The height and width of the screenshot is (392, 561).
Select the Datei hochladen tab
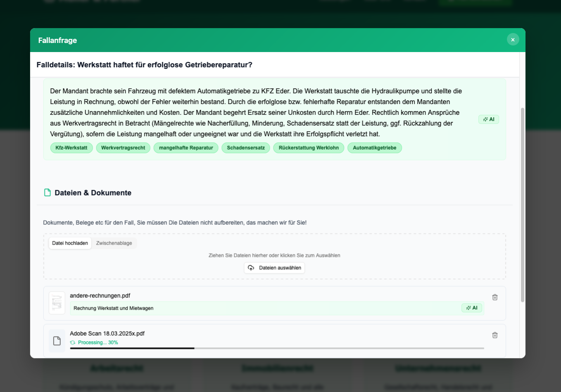click(70, 243)
